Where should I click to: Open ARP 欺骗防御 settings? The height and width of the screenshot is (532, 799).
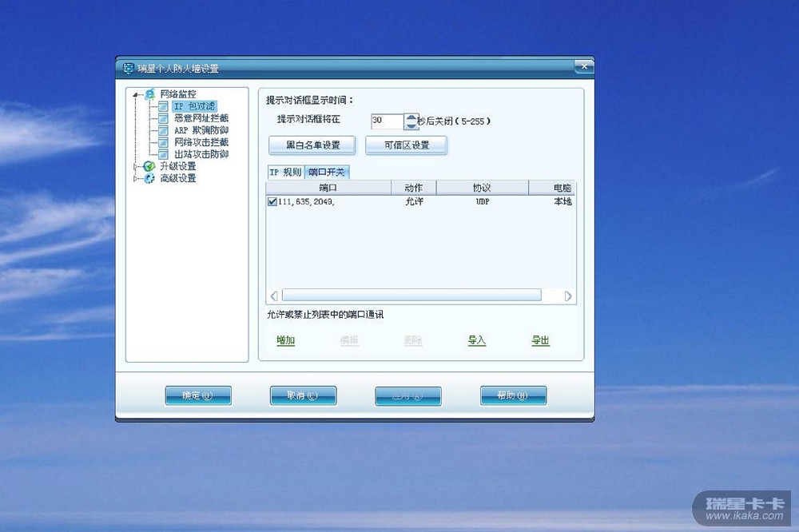point(201,130)
